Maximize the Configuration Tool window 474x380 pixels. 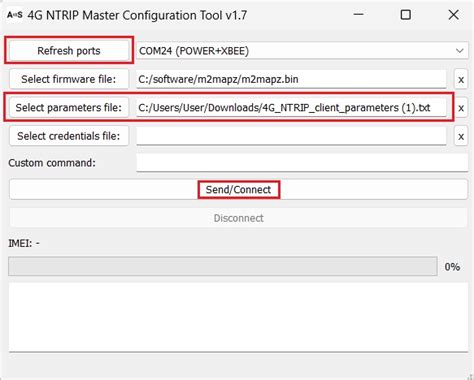[405, 15]
